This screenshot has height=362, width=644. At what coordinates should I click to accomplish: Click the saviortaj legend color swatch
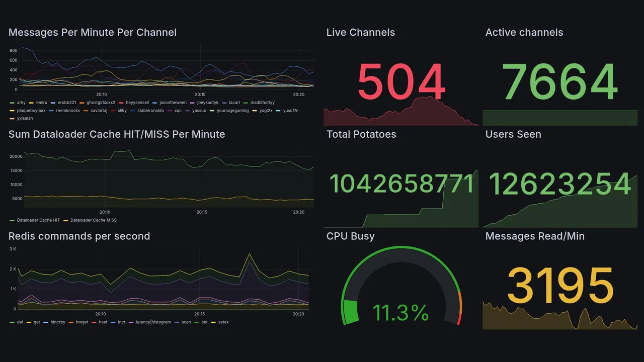[86, 111]
